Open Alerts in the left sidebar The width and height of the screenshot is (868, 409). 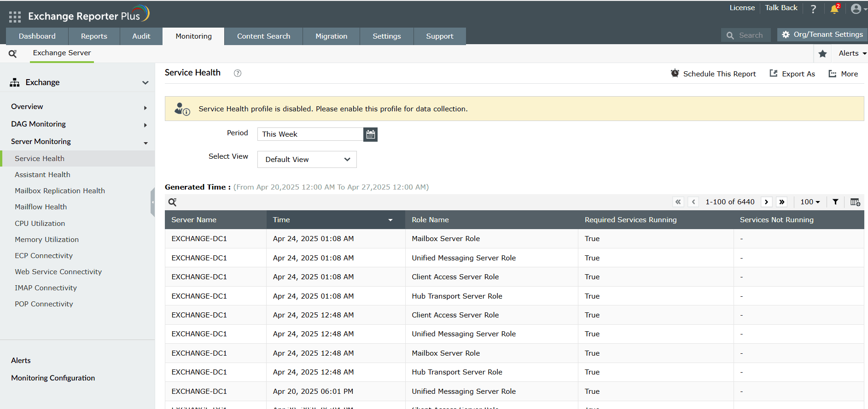[x=21, y=361]
